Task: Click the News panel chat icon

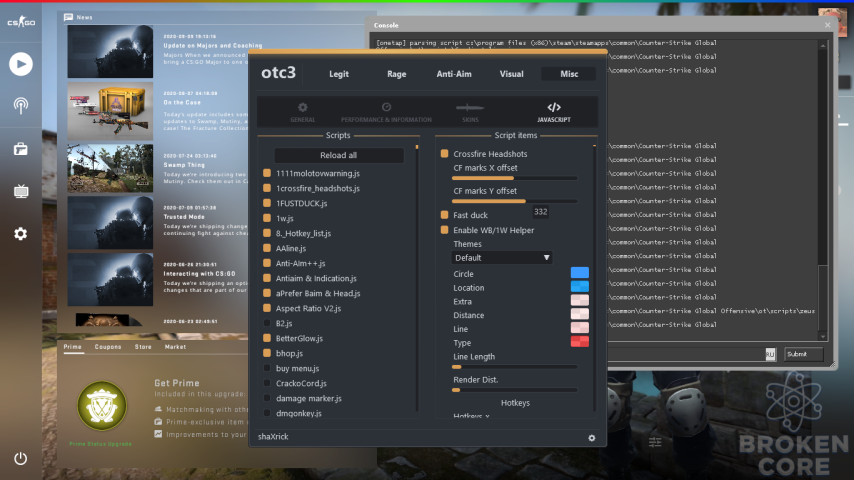Action: tap(69, 17)
